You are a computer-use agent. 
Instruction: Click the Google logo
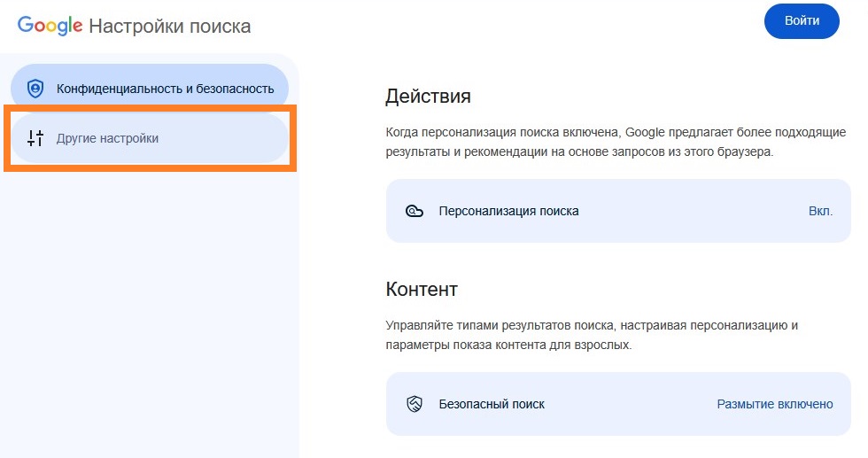coord(50,26)
